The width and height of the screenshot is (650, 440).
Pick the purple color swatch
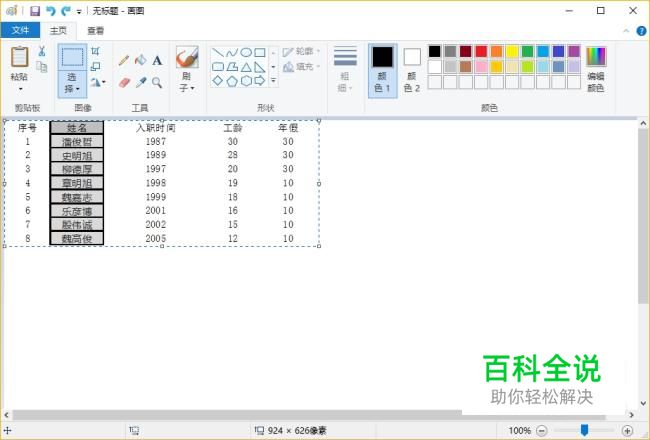pos(574,51)
